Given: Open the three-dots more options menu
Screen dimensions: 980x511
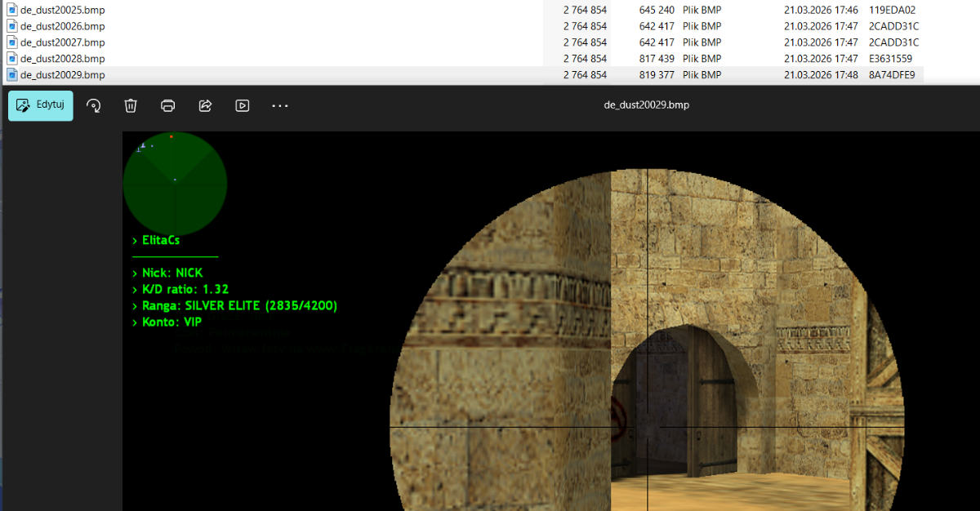Looking at the screenshot, I should tap(280, 105).
